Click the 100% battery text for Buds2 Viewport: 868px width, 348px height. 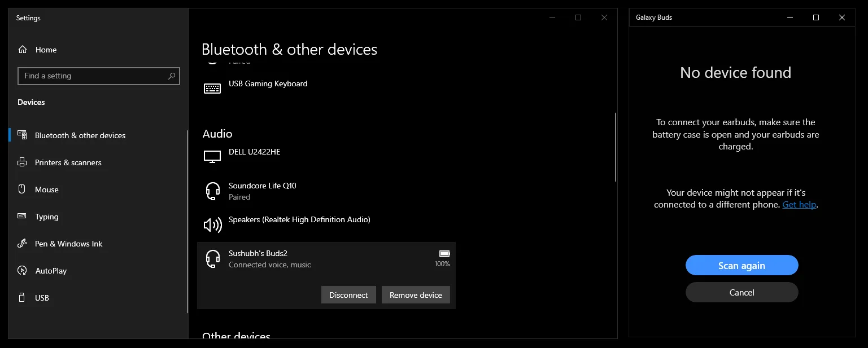pos(442,264)
